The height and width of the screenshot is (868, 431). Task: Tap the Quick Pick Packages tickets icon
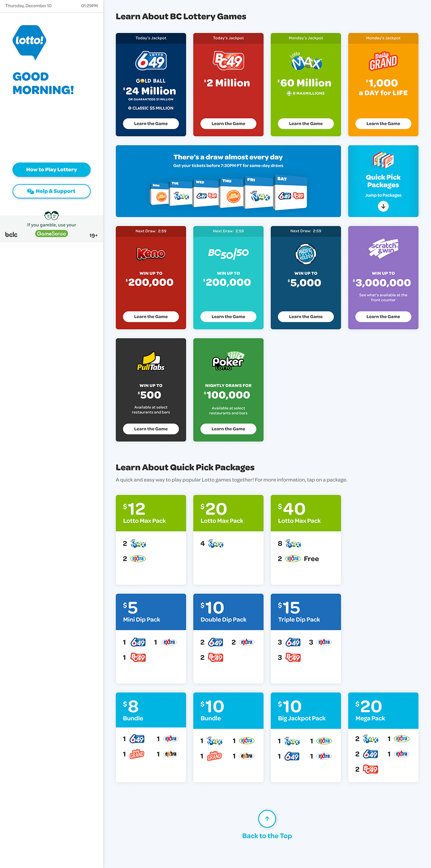pos(383,160)
